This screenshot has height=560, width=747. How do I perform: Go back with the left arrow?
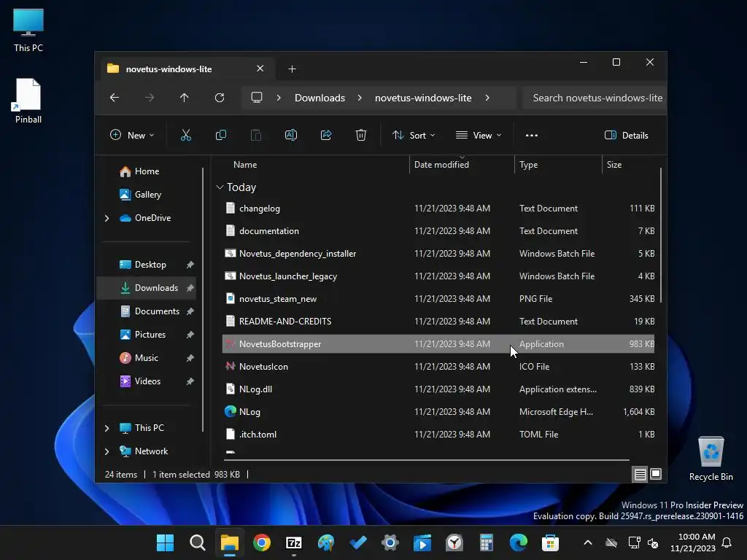coord(115,98)
